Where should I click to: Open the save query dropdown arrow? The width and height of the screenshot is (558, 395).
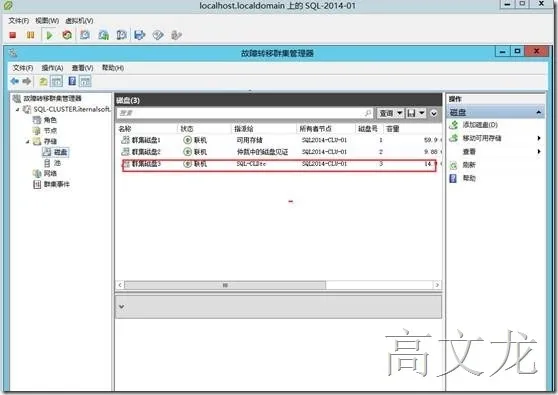click(x=422, y=113)
